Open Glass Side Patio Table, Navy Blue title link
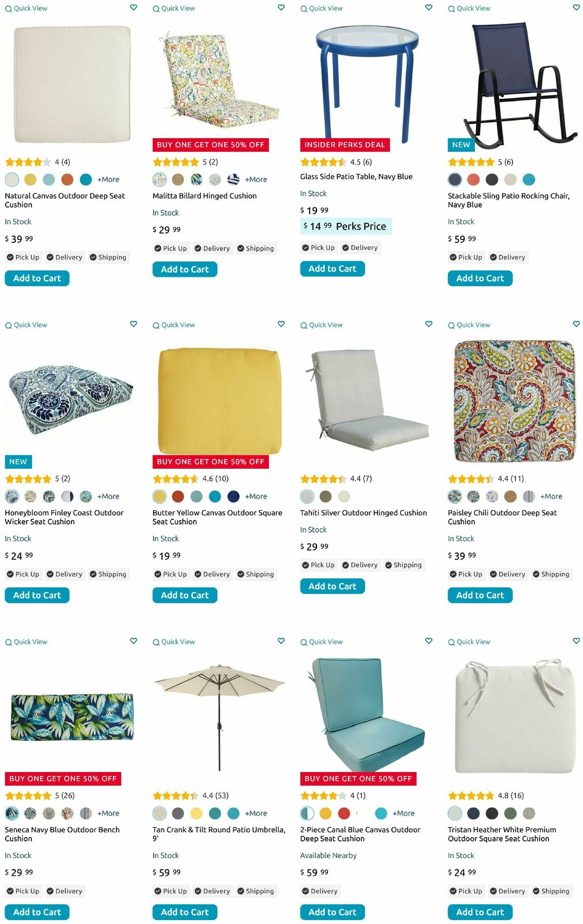583x924 pixels. click(356, 177)
